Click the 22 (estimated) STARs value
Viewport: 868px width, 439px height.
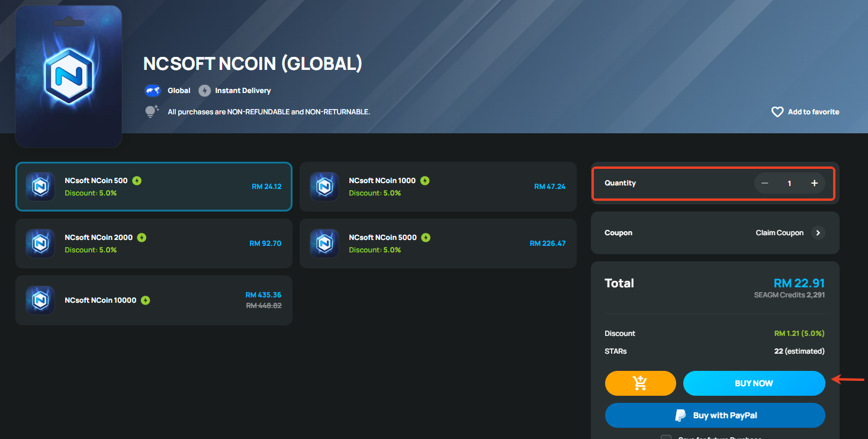(799, 351)
